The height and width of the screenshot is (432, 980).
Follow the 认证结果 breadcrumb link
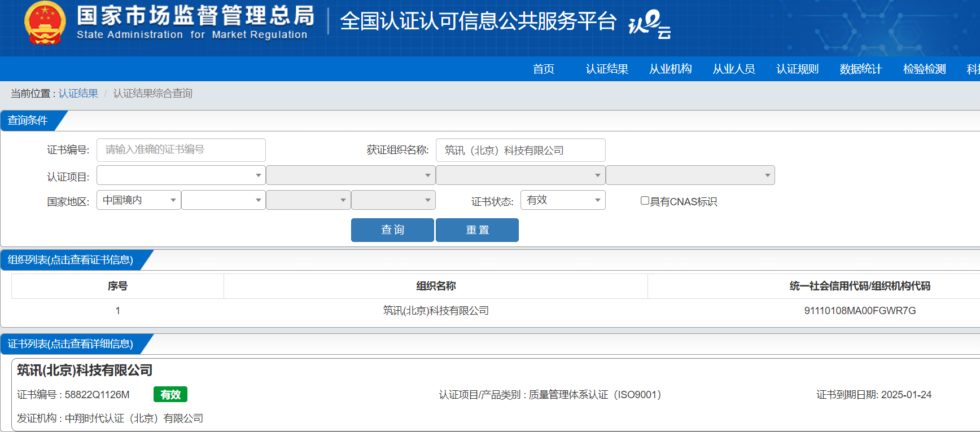coord(78,94)
